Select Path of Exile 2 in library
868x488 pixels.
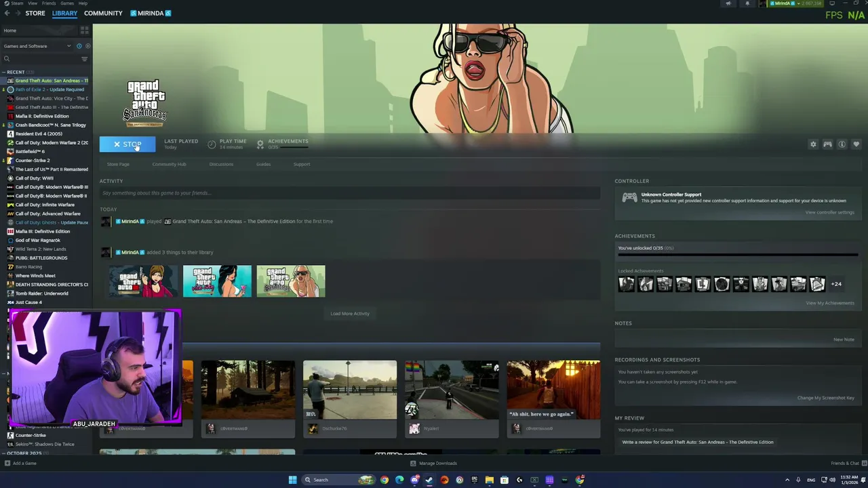click(50, 89)
